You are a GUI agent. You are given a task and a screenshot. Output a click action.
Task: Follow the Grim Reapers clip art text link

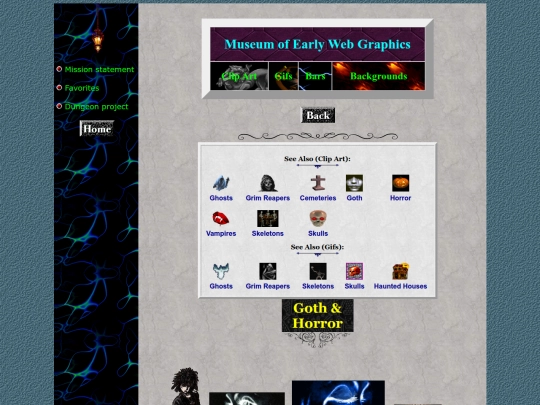[268, 198]
